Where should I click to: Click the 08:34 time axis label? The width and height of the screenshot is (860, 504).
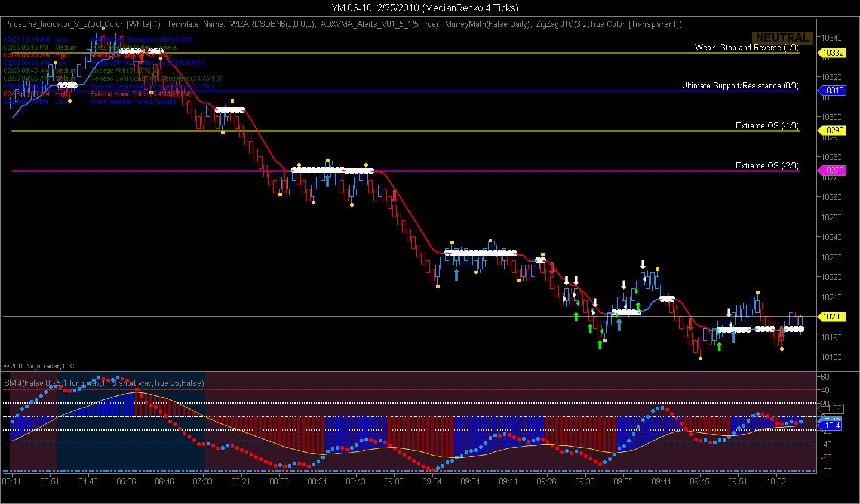(318, 481)
